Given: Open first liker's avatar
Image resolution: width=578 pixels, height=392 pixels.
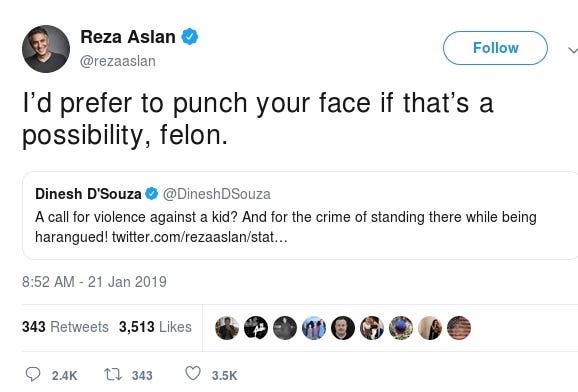Looking at the screenshot, I should click(227, 327).
